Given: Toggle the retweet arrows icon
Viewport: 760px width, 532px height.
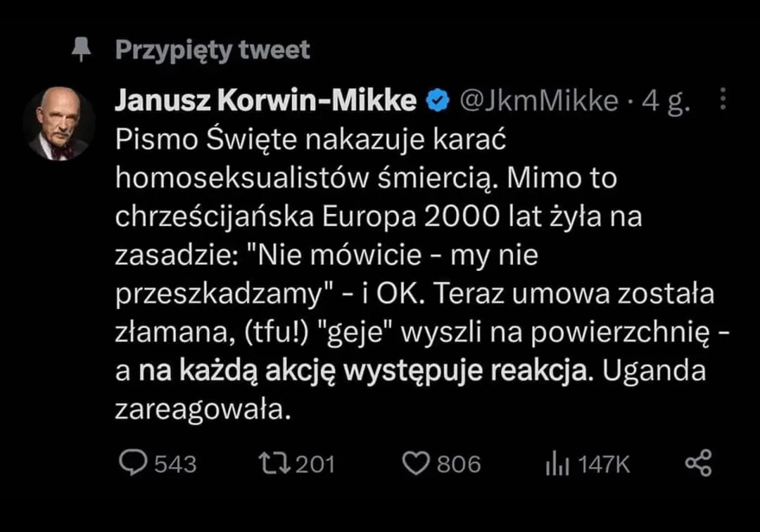Looking at the screenshot, I should click(x=274, y=463).
